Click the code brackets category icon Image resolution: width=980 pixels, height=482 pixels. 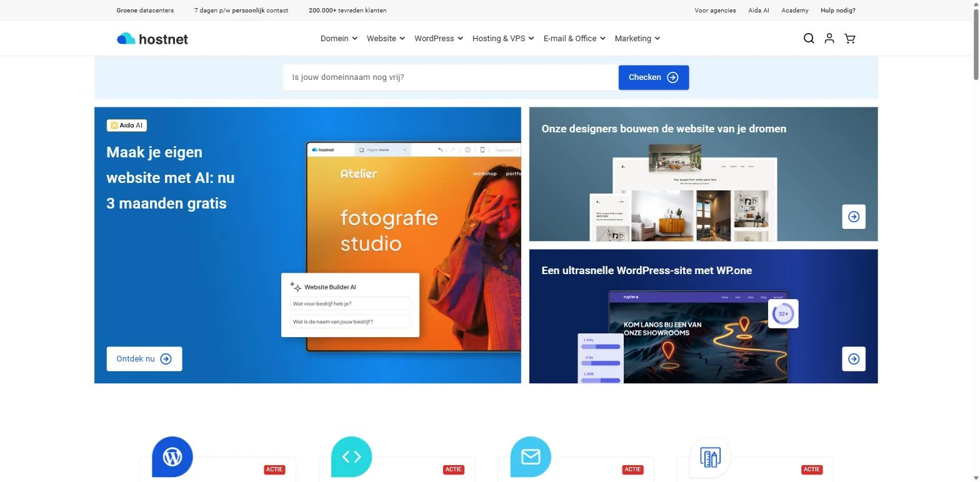pos(351,457)
